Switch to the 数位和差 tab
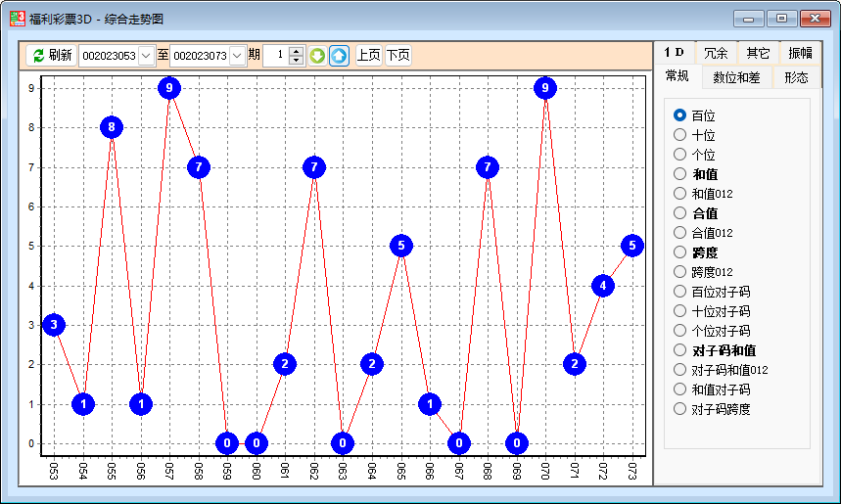 pos(736,77)
